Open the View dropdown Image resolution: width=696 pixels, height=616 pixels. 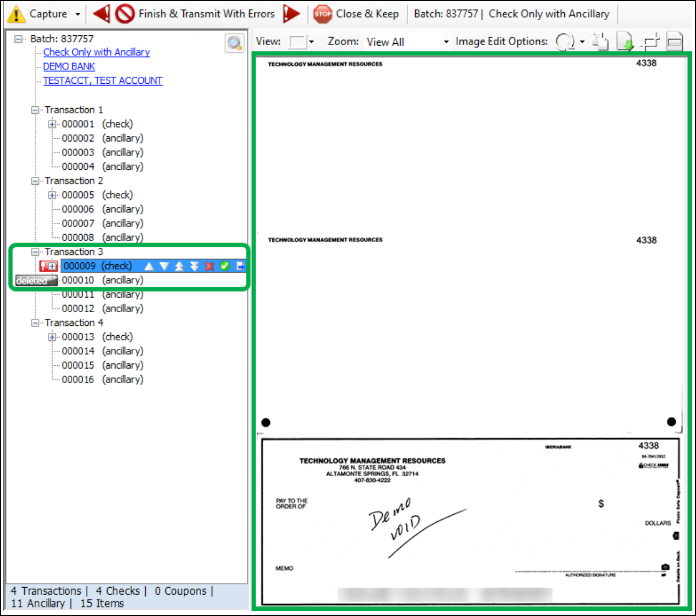tap(312, 42)
